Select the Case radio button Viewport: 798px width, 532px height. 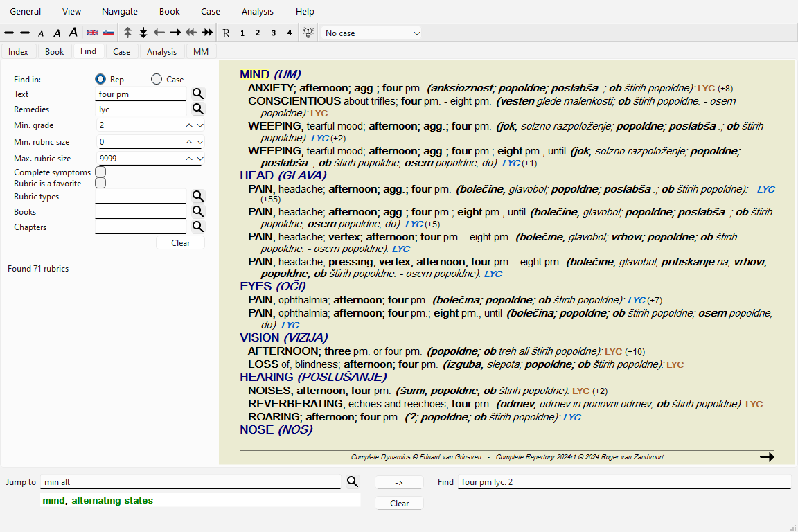tap(157, 79)
